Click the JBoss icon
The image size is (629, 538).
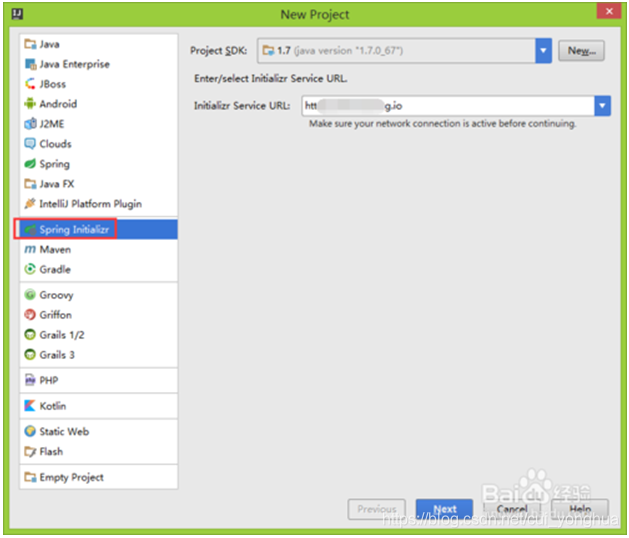[x=30, y=84]
